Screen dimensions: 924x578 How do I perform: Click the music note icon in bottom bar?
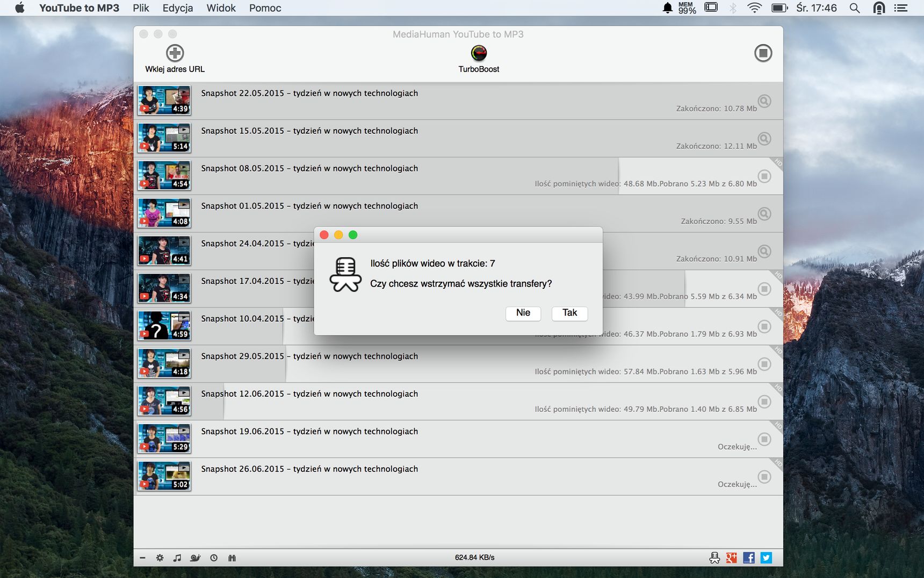[x=177, y=558]
